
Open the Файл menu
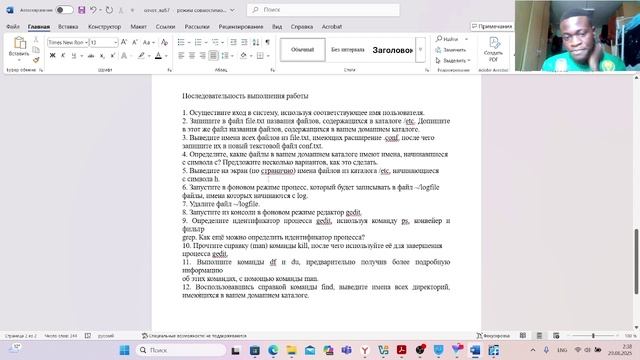13,27
